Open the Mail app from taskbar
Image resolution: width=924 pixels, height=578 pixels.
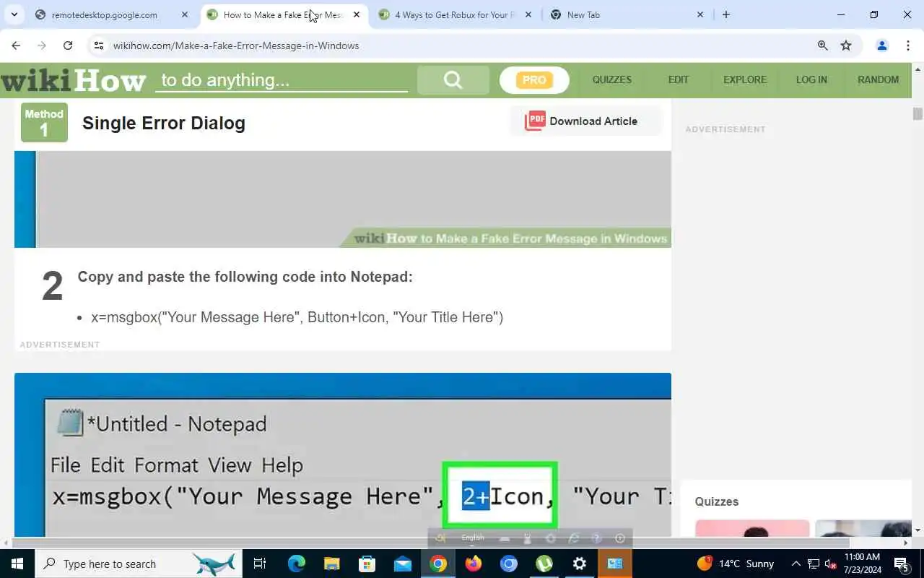[x=403, y=564]
